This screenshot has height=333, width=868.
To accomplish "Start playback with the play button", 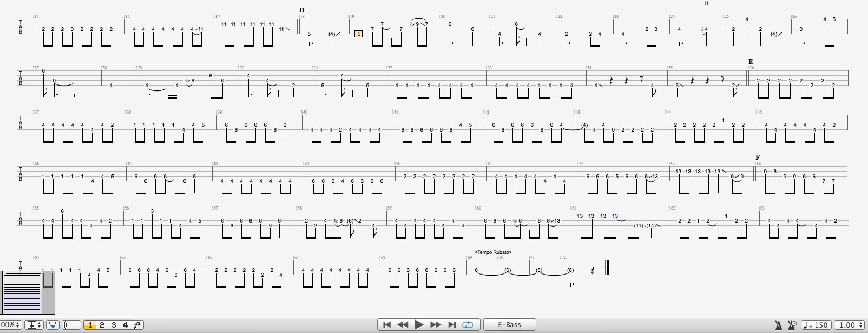I will click(x=419, y=324).
